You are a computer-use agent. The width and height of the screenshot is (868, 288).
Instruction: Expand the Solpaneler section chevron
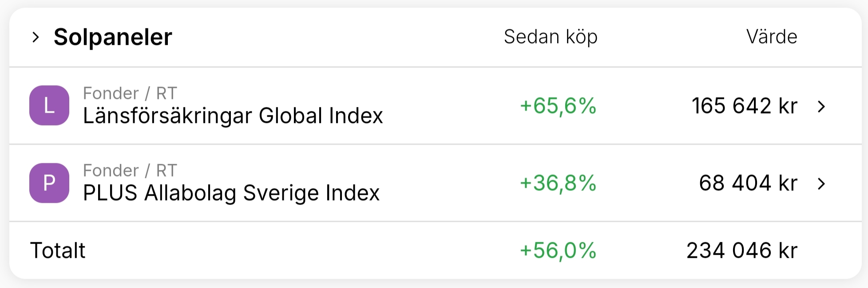(36, 37)
